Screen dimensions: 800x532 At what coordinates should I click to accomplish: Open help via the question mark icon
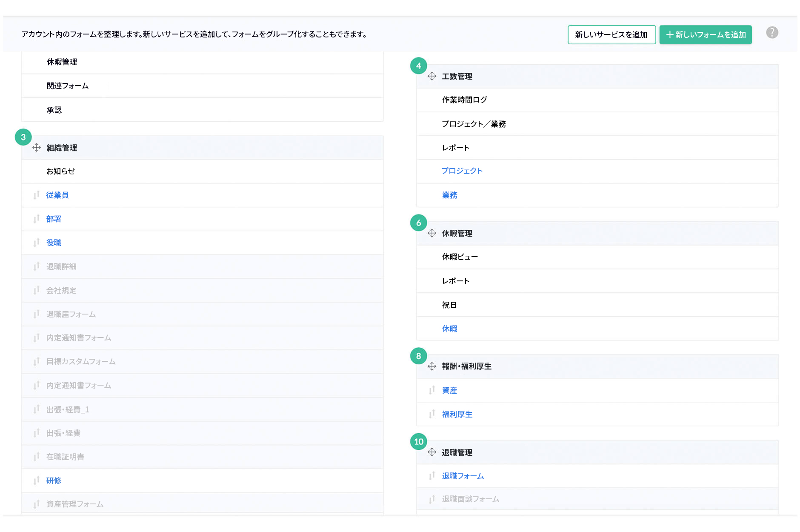coord(772,32)
